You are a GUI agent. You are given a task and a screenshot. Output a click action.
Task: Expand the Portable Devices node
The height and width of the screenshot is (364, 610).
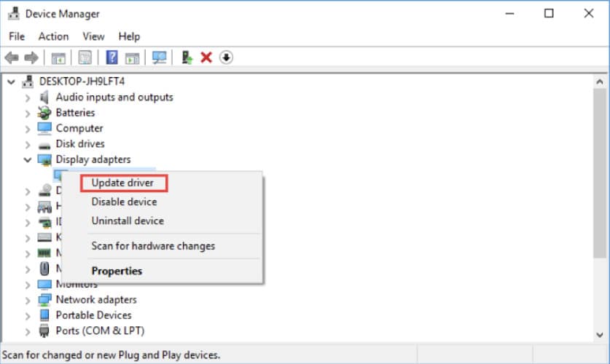pos(28,316)
